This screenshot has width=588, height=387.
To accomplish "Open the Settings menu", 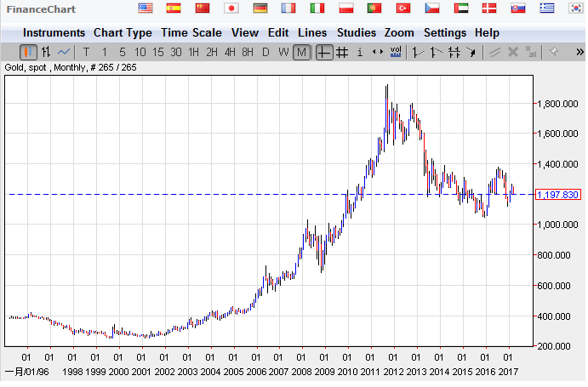I will pyautogui.click(x=445, y=33).
